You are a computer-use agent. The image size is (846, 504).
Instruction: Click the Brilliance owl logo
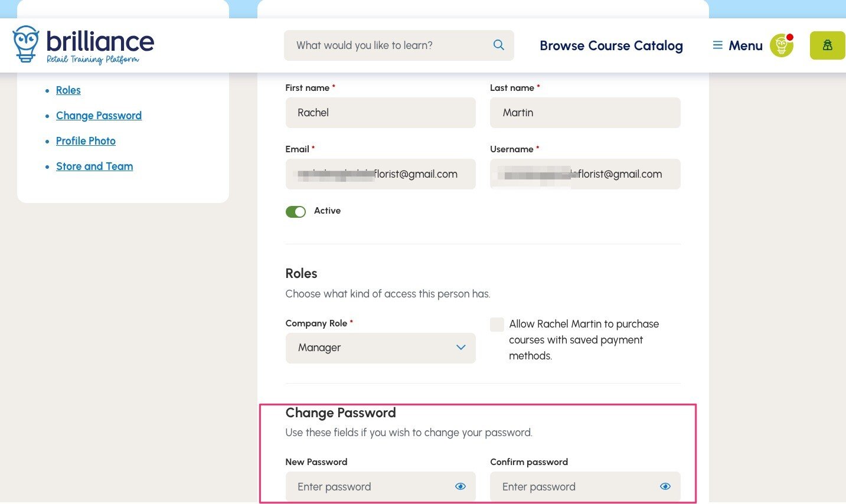[x=26, y=43]
